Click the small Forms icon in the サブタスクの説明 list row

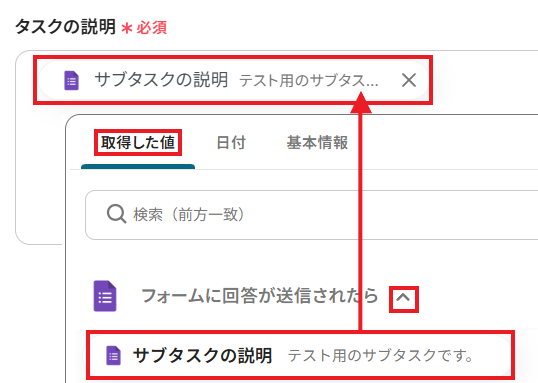[113, 356]
